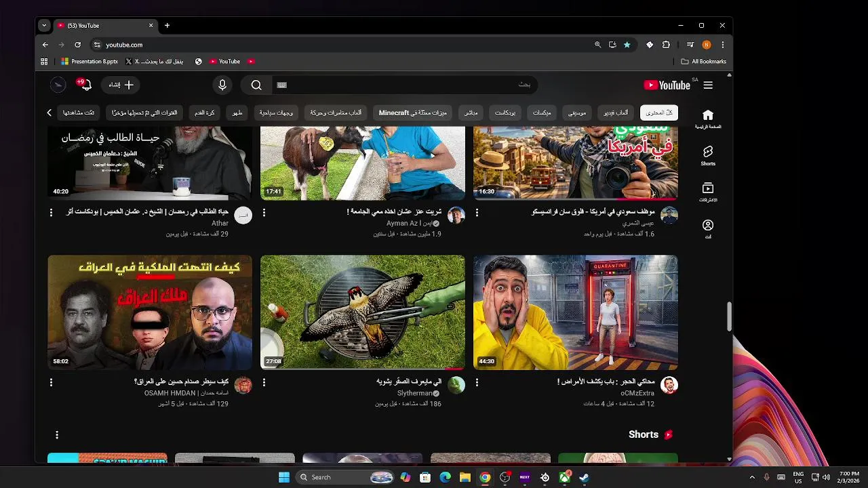Open File Explorer from the taskbar

click(465, 477)
